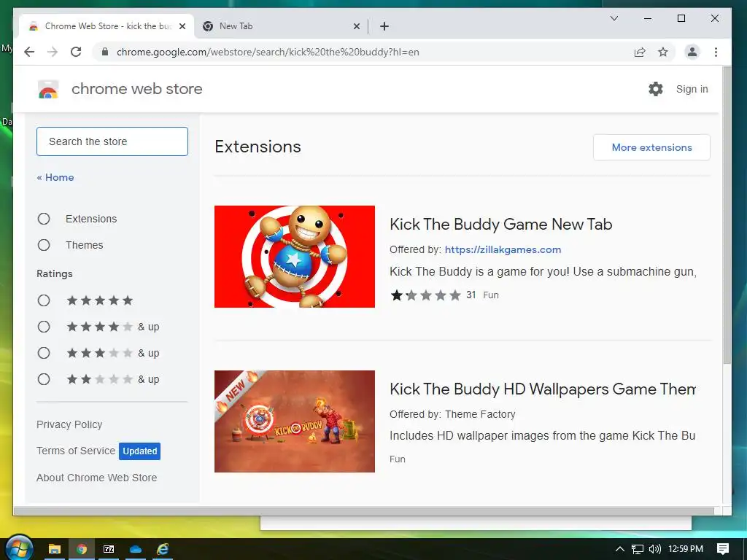Screen dimensions: 747x560
Task: Click the 12:59 PM clock
Action: (686, 549)
